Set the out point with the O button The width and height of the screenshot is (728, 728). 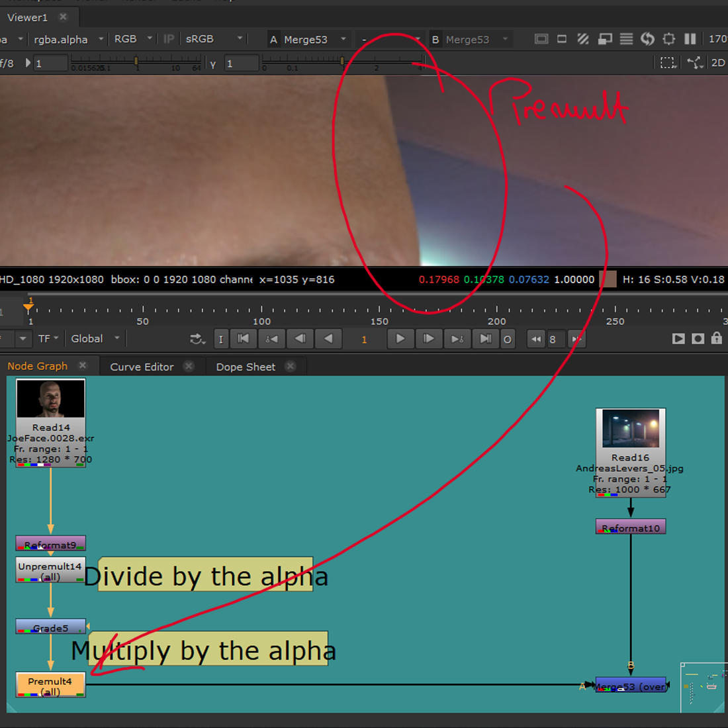(508, 340)
